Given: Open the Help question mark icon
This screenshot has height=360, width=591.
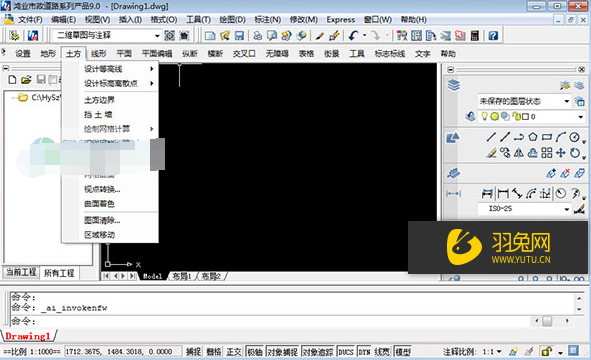Looking at the screenshot, I should click(493, 36).
